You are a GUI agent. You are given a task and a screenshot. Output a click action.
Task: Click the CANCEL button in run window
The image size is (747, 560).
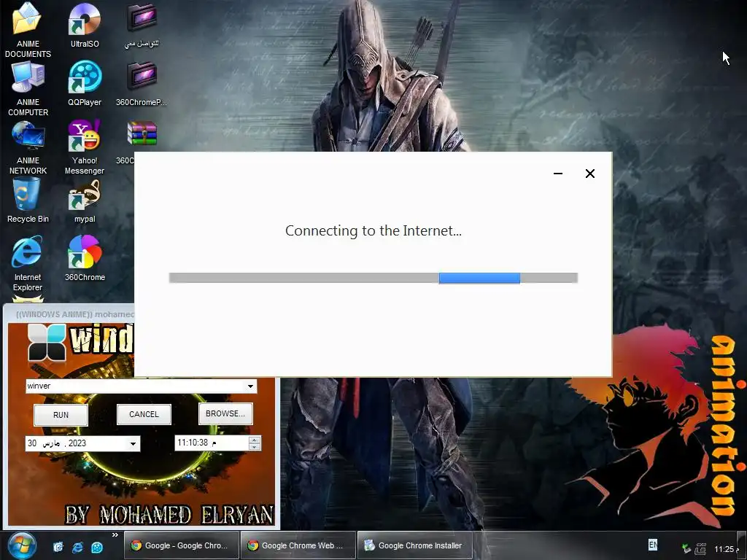[144, 414]
